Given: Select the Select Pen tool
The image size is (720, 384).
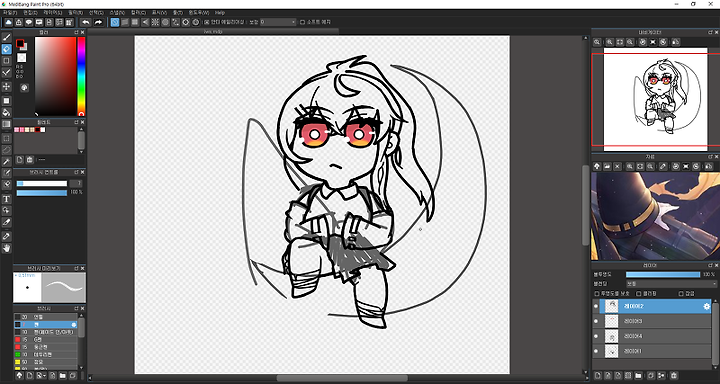Looking at the screenshot, I should coord(6,173).
